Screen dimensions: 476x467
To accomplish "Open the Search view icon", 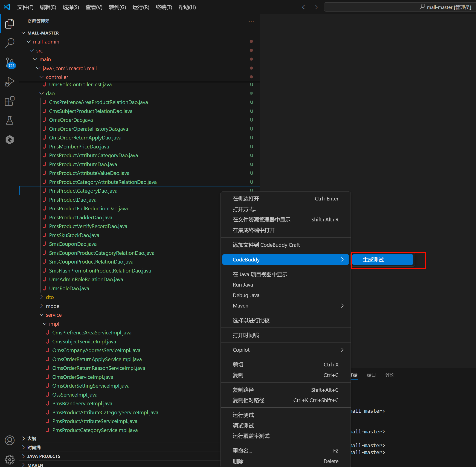I will (10, 43).
